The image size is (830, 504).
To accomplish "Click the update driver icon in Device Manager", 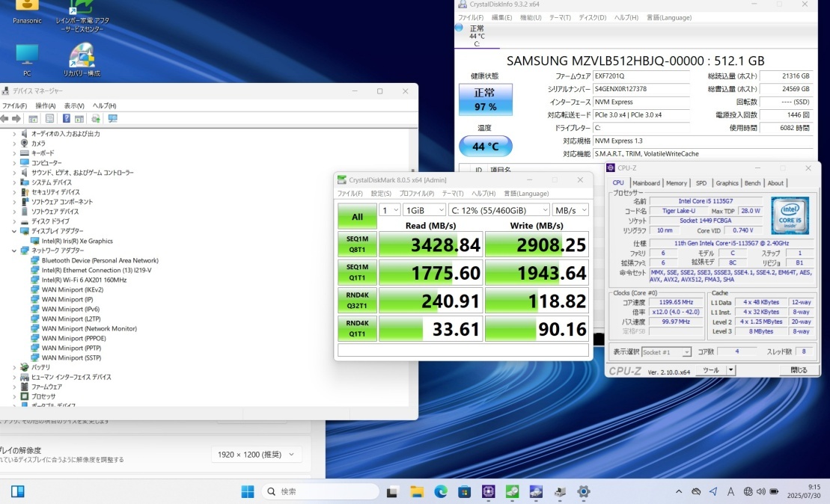I will [96, 119].
